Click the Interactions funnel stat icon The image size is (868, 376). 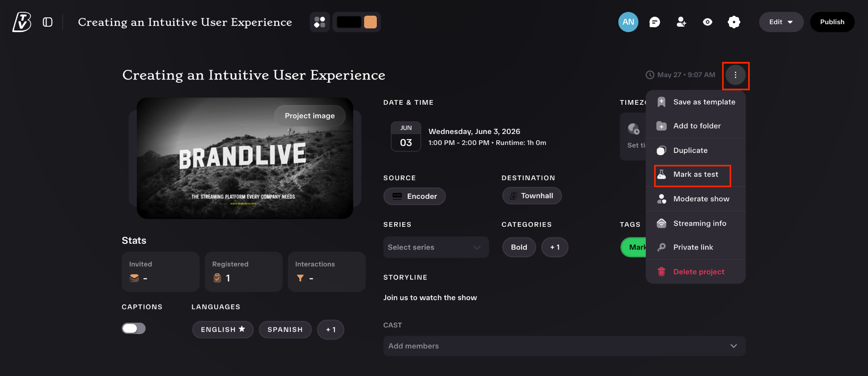(300, 278)
